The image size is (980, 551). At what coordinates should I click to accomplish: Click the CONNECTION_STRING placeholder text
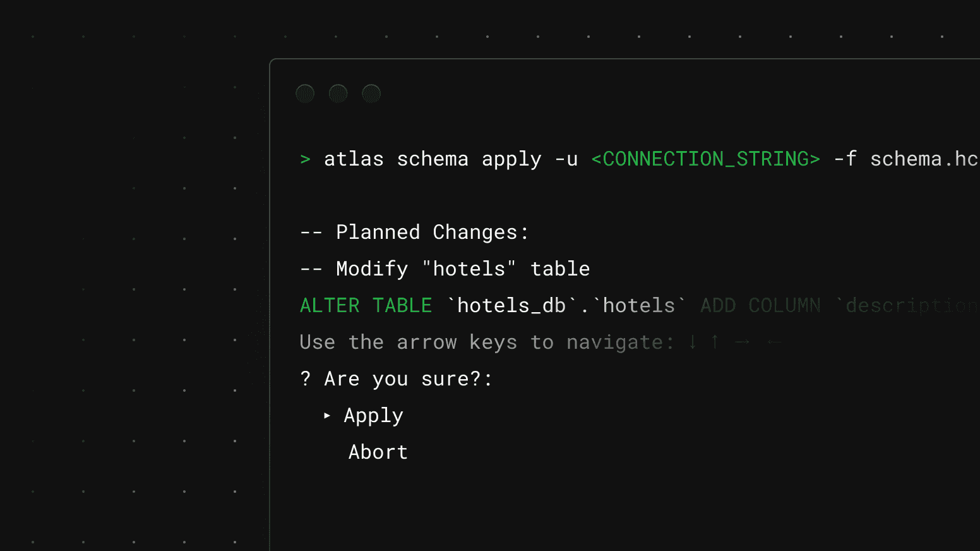pyautogui.click(x=705, y=159)
